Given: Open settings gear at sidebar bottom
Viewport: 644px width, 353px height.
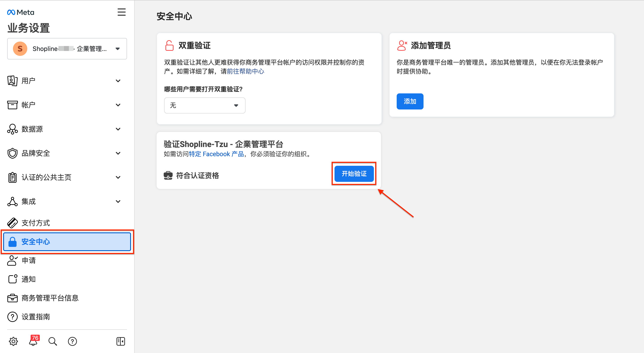Looking at the screenshot, I should pyautogui.click(x=13, y=341).
